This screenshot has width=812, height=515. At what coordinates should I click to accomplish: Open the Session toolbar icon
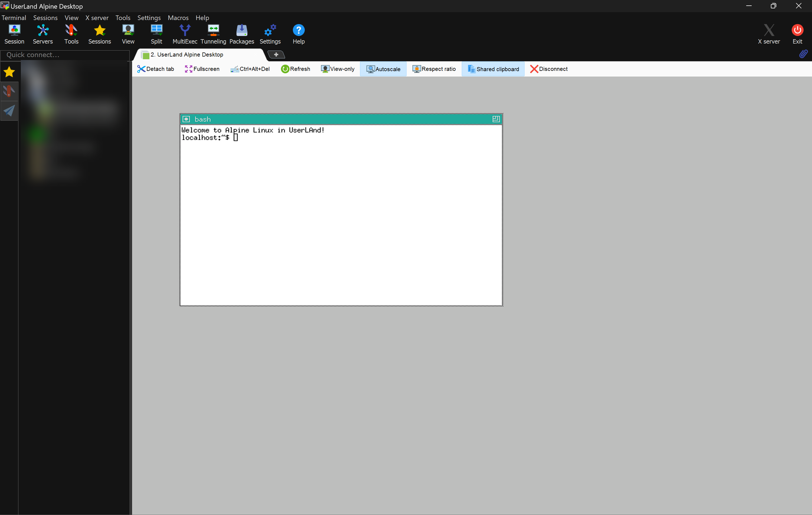point(14,34)
